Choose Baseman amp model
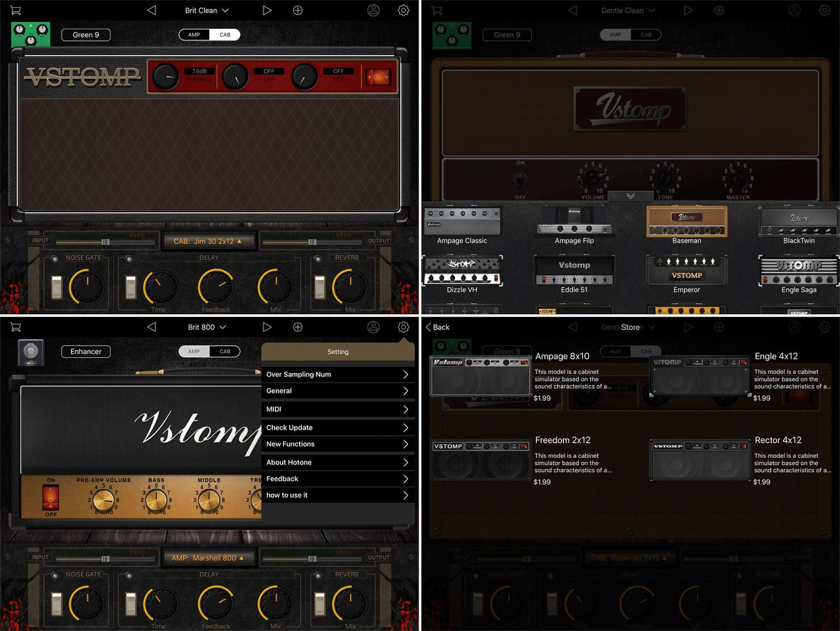 click(x=687, y=225)
